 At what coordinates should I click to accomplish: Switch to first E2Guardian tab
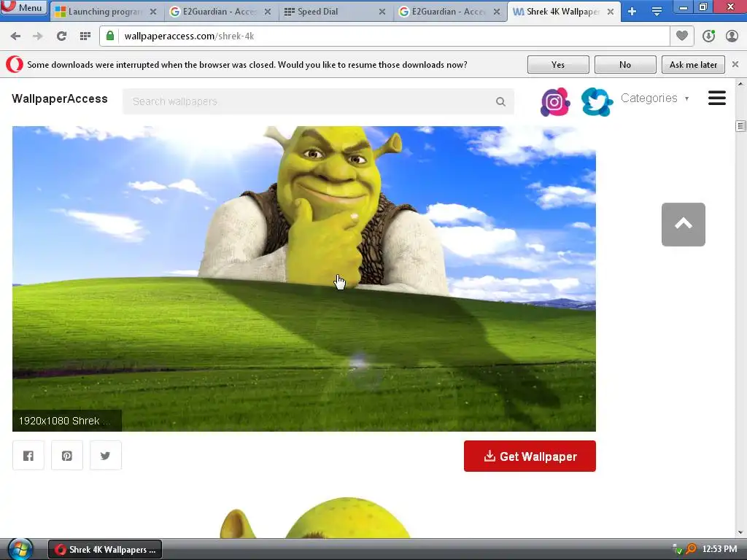[x=220, y=12]
